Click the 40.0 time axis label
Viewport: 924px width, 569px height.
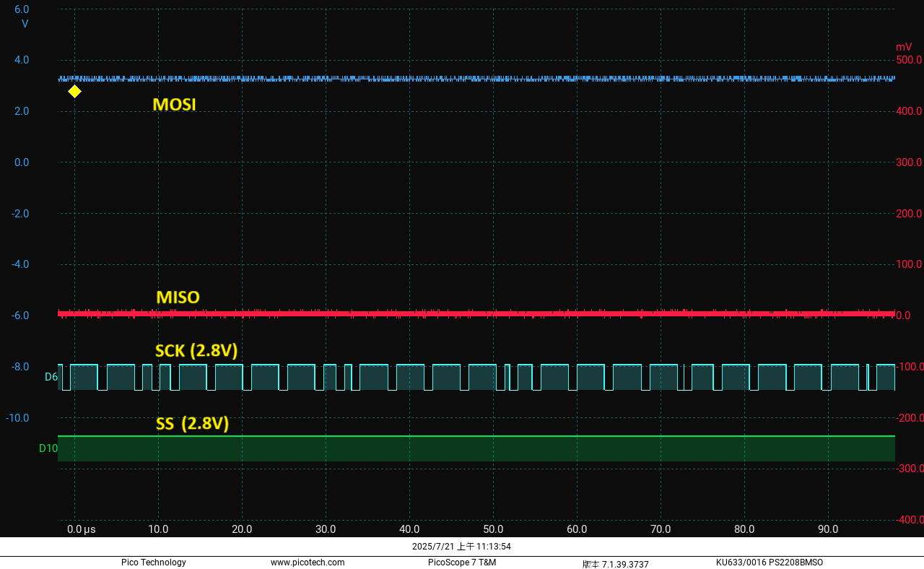click(409, 529)
